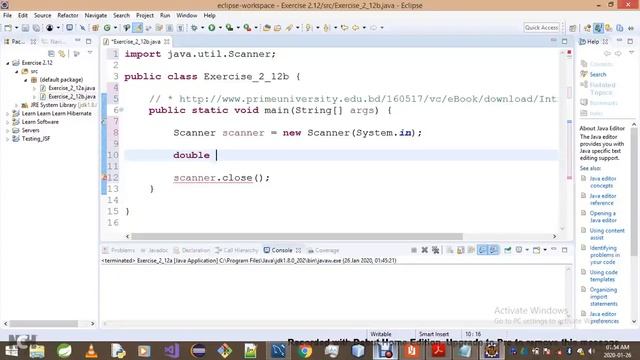Image resolution: width=640 pixels, height=360 pixels.
Task: Click the Back navigation arrow in the toolbar
Action: pos(355,28)
